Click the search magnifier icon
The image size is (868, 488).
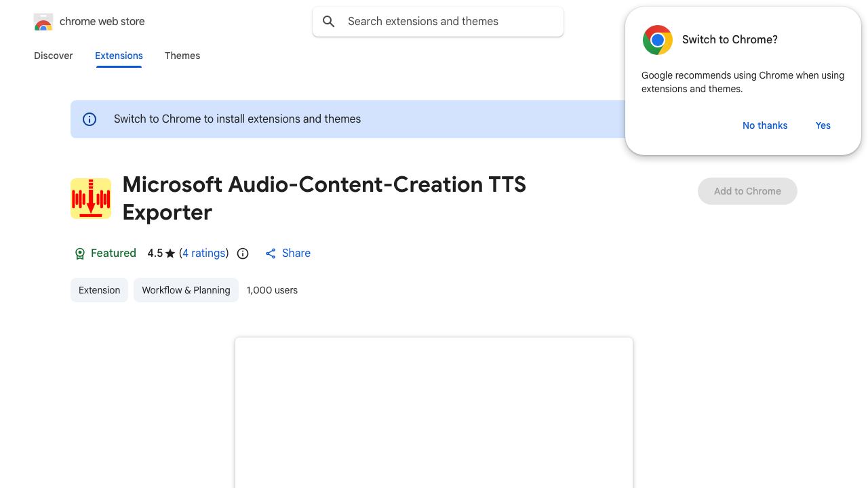pos(329,22)
